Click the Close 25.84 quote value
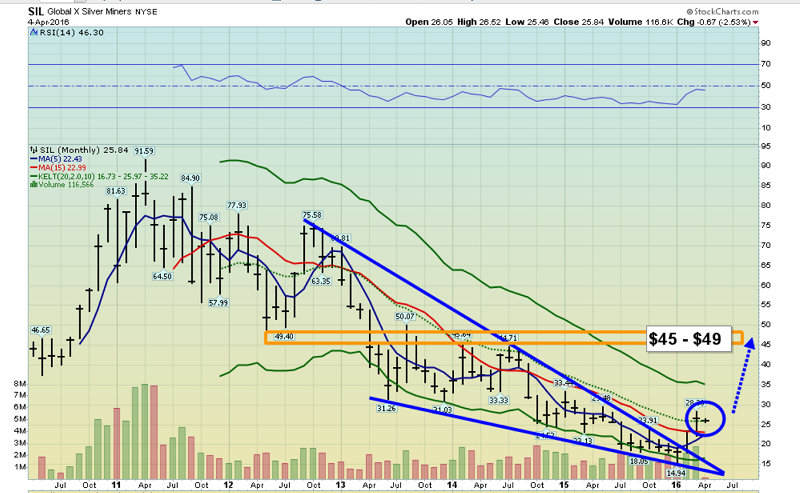The image size is (800, 493). pos(579,22)
